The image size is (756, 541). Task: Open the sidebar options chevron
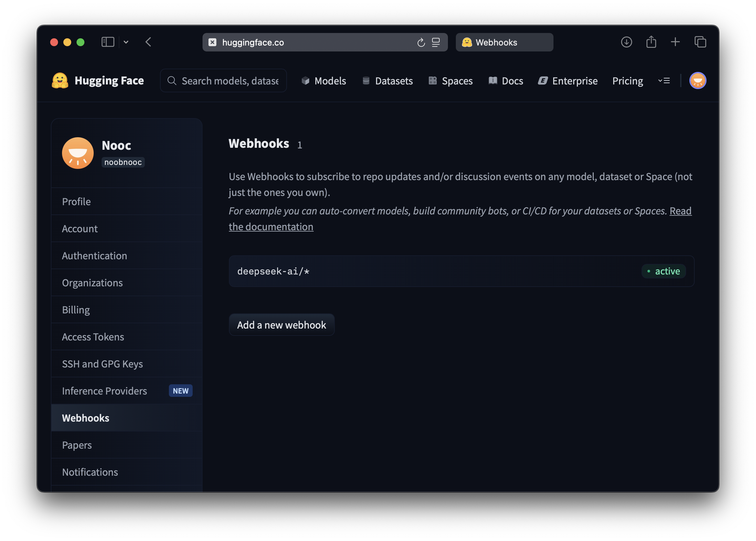tap(126, 42)
